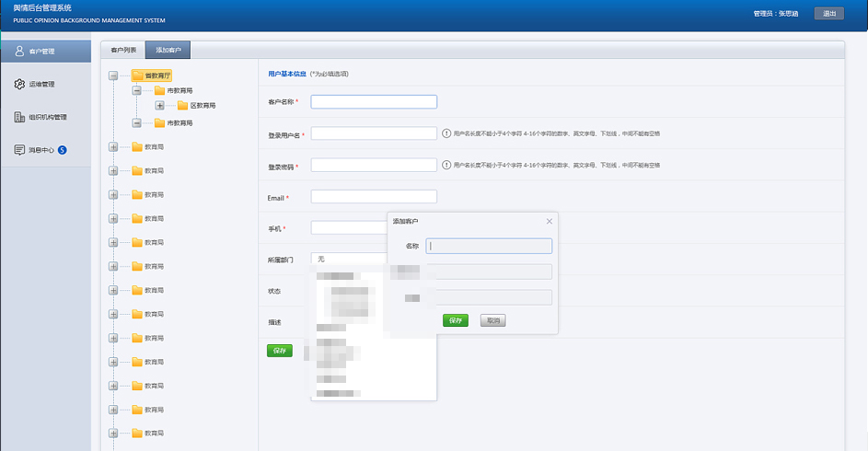This screenshot has height=451, width=868.
Task: Click the info icon beside 登录密码 field
Action: 446,166
